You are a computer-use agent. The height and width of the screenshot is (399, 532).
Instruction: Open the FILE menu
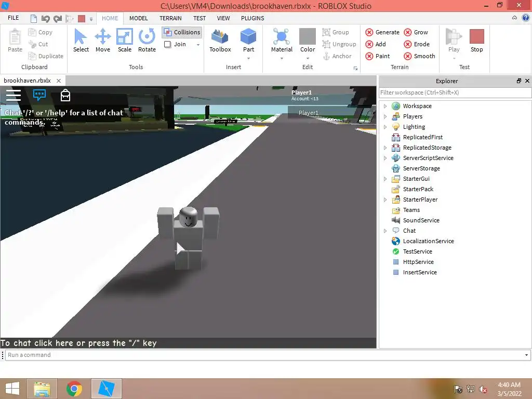point(13,18)
